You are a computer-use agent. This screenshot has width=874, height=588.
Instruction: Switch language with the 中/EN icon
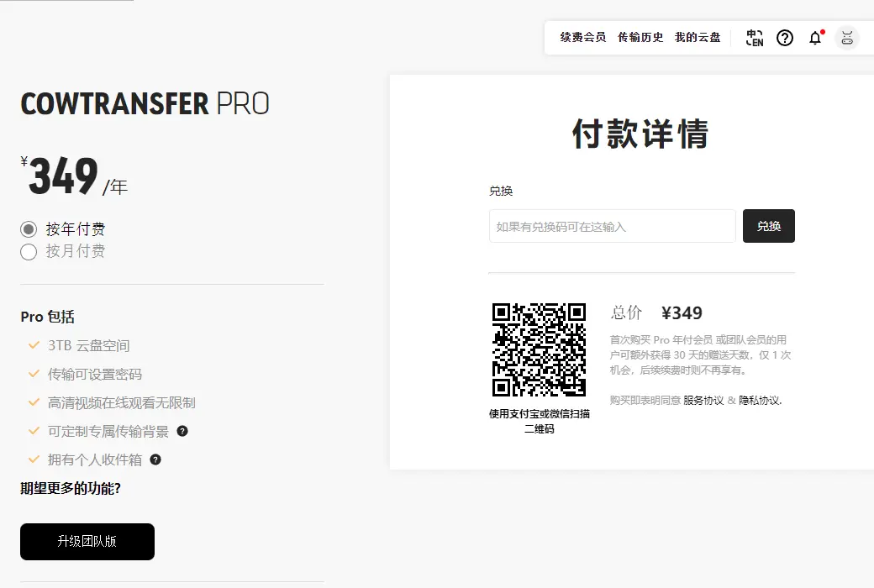[x=754, y=38]
